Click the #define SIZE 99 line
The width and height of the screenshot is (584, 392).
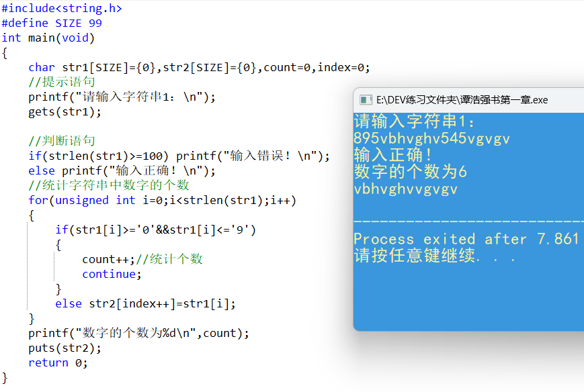coord(52,23)
